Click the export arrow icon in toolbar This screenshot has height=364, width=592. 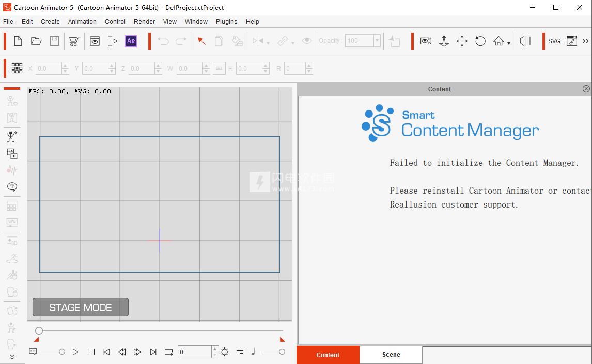(x=113, y=41)
